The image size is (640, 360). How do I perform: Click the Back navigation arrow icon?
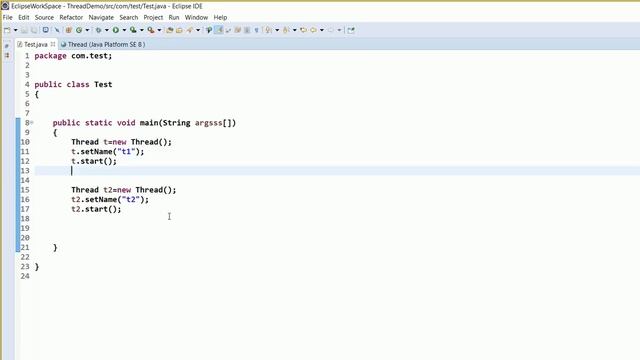[x=313, y=30]
